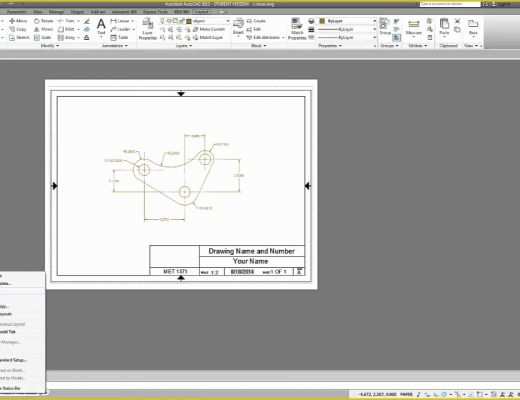Select the Linear dimension tool
This screenshot has height=400, width=520.
(119, 21)
